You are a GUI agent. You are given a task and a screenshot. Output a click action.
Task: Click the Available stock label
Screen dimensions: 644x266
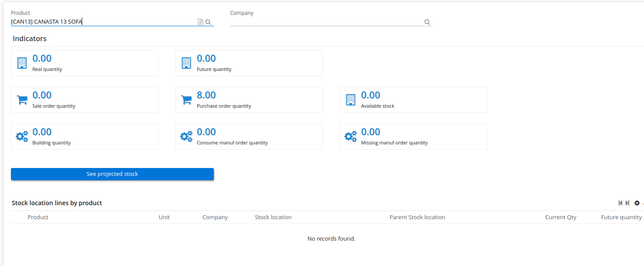coord(378,106)
